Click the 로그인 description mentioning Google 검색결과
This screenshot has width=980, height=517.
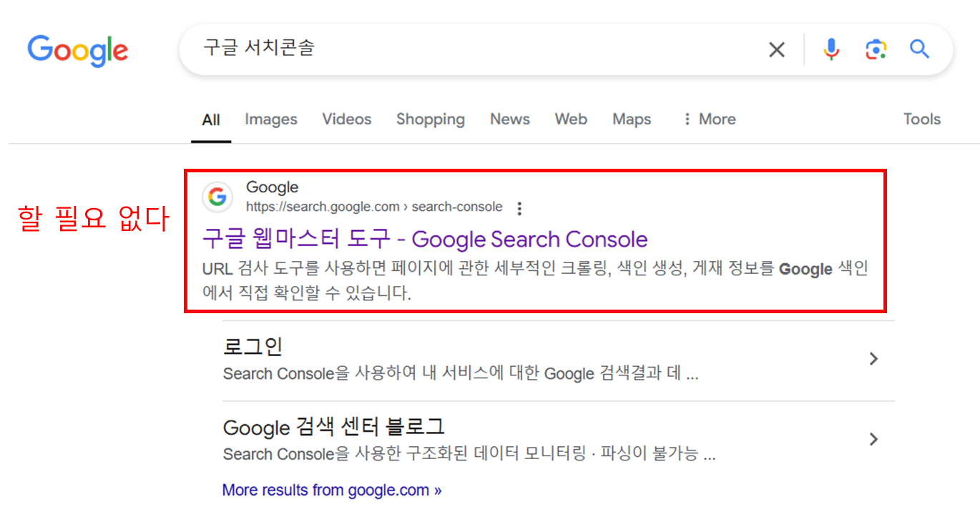[461, 374]
